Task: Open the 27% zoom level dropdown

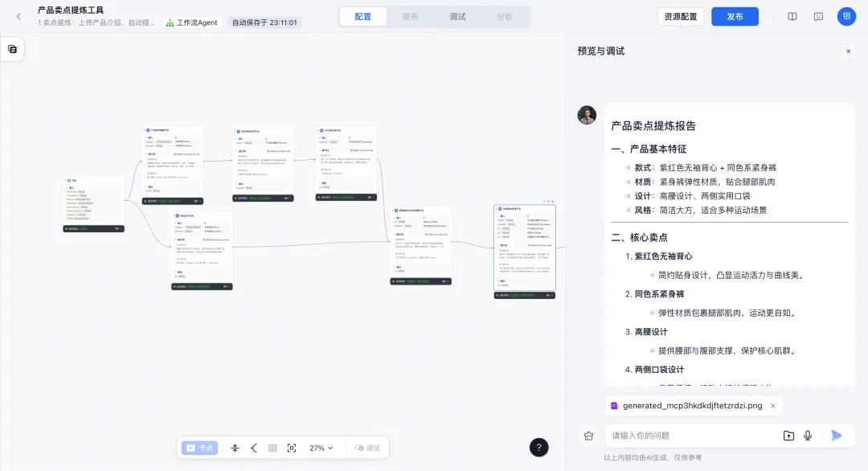Action: point(321,448)
